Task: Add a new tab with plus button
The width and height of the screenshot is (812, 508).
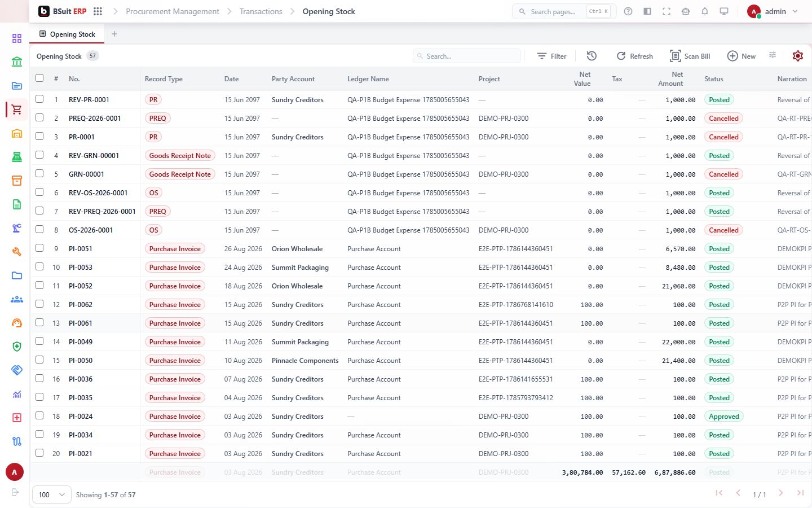Action: click(x=114, y=34)
